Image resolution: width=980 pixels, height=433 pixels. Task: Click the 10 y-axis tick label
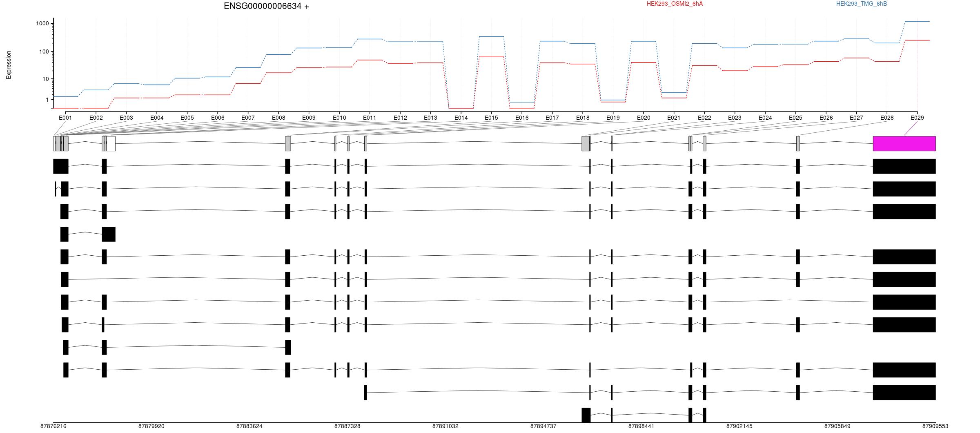pyautogui.click(x=45, y=79)
